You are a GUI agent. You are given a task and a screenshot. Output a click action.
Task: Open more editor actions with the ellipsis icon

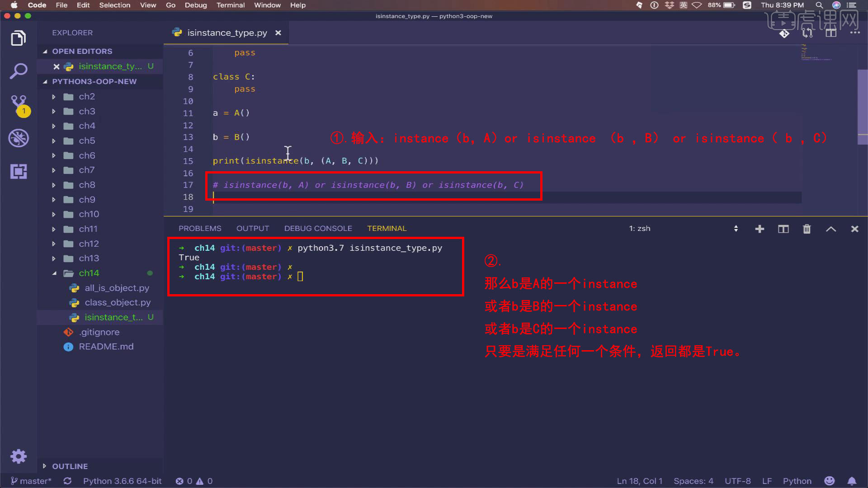(854, 33)
